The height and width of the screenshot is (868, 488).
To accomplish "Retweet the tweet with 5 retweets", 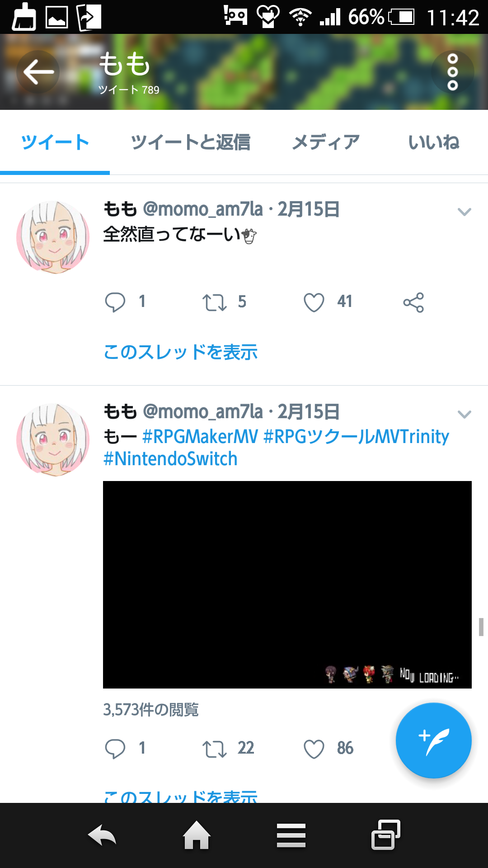I will 214,302.
